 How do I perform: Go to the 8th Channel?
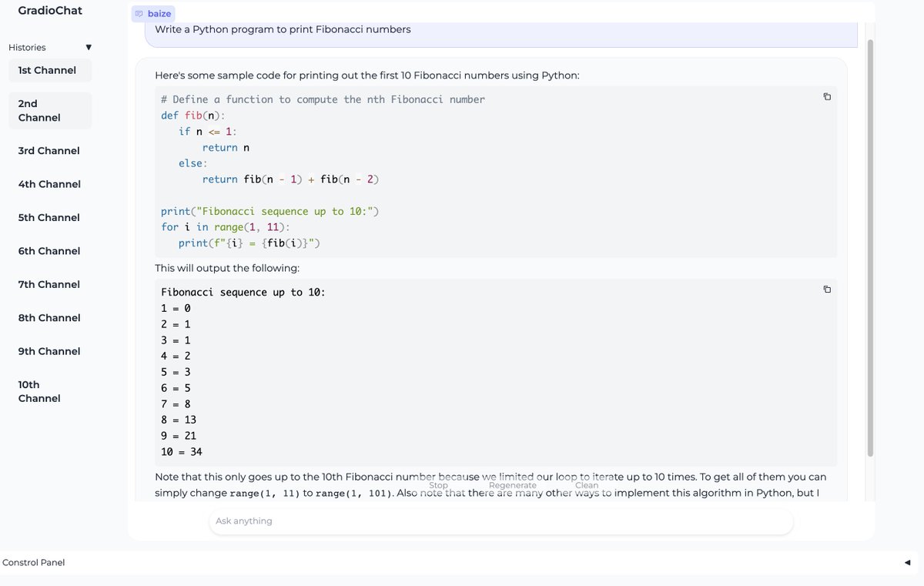click(x=50, y=318)
